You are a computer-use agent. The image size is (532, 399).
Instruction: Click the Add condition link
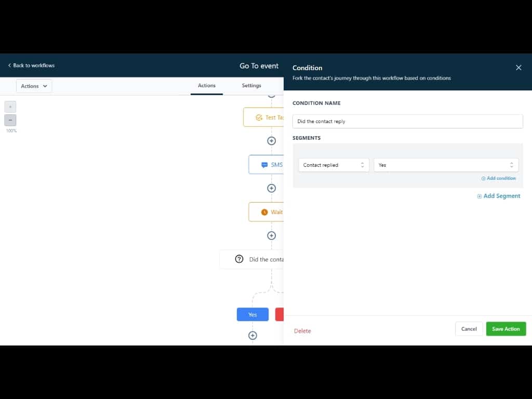pyautogui.click(x=499, y=178)
